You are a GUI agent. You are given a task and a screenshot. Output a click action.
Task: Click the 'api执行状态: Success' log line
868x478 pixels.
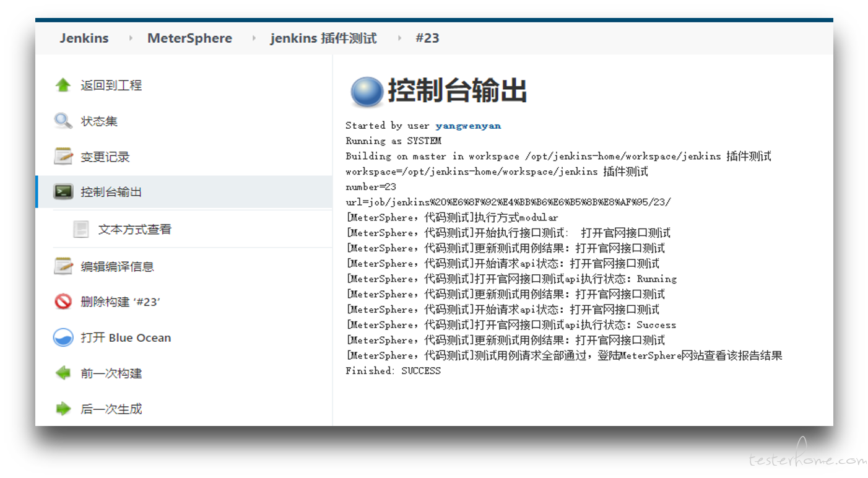pos(511,325)
